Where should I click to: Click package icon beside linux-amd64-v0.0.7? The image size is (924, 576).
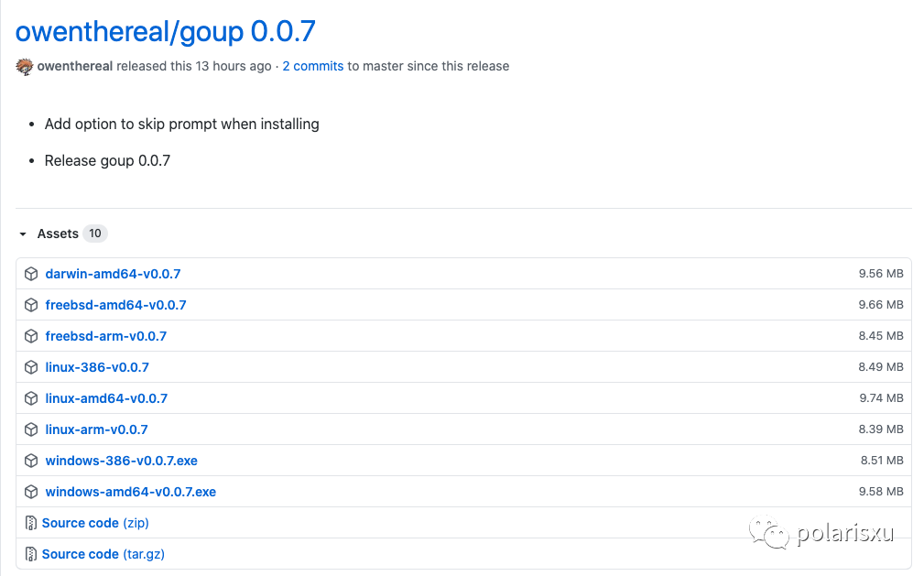pyautogui.click(x=31, y=398)
